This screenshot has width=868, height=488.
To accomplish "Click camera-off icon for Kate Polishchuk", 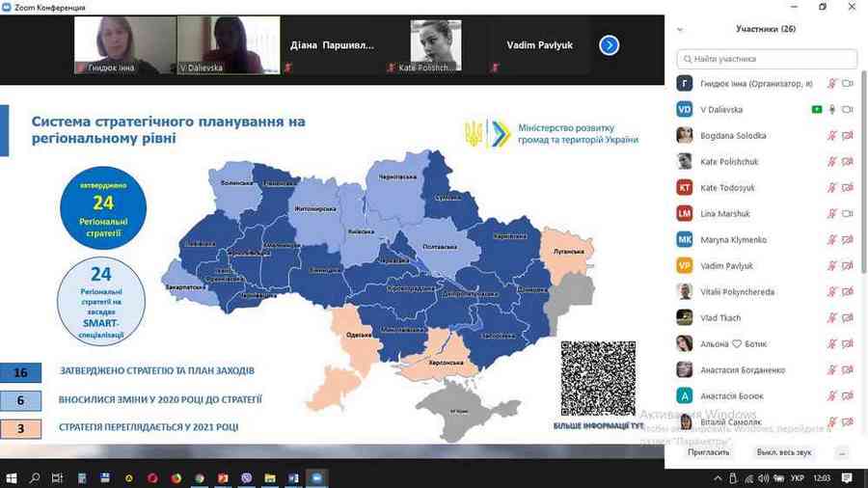I will point(848,162).
